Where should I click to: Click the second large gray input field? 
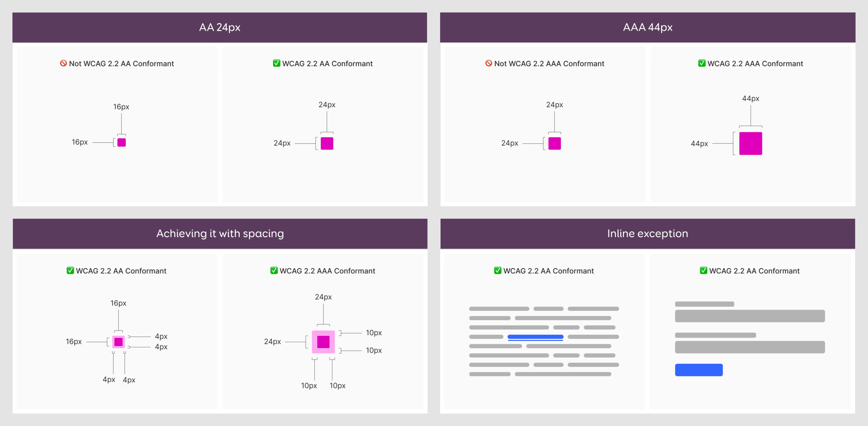click(x=750, y=347)
